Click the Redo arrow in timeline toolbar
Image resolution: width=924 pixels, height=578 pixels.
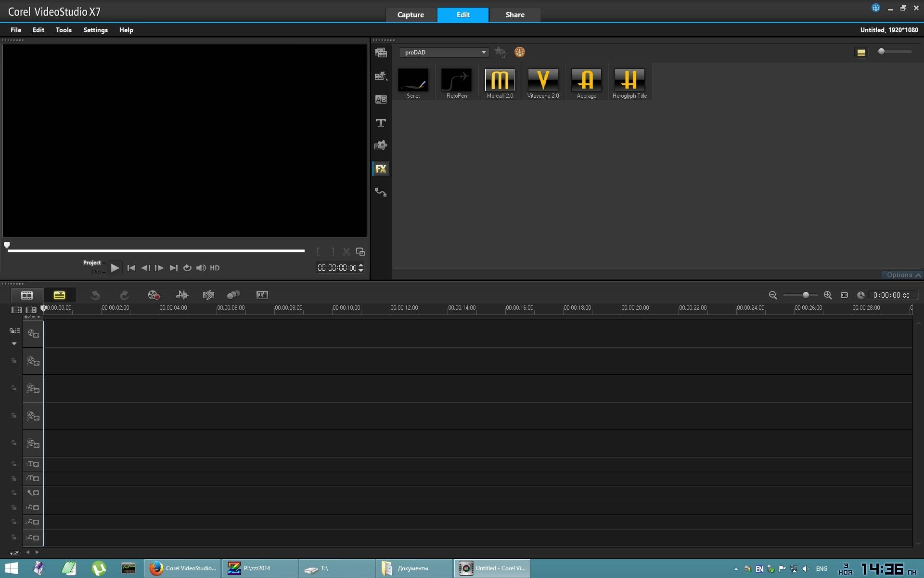click(x=124, y=295)
